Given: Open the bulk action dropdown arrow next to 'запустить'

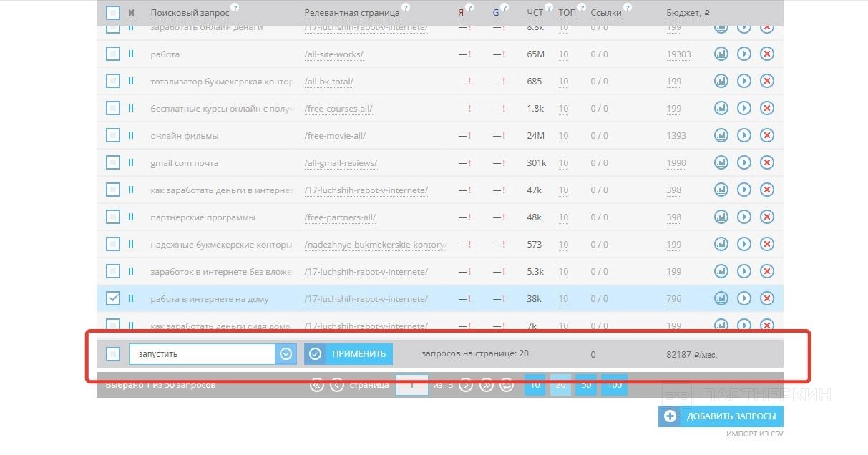Looking at the screenshot, I should [286, 353].
